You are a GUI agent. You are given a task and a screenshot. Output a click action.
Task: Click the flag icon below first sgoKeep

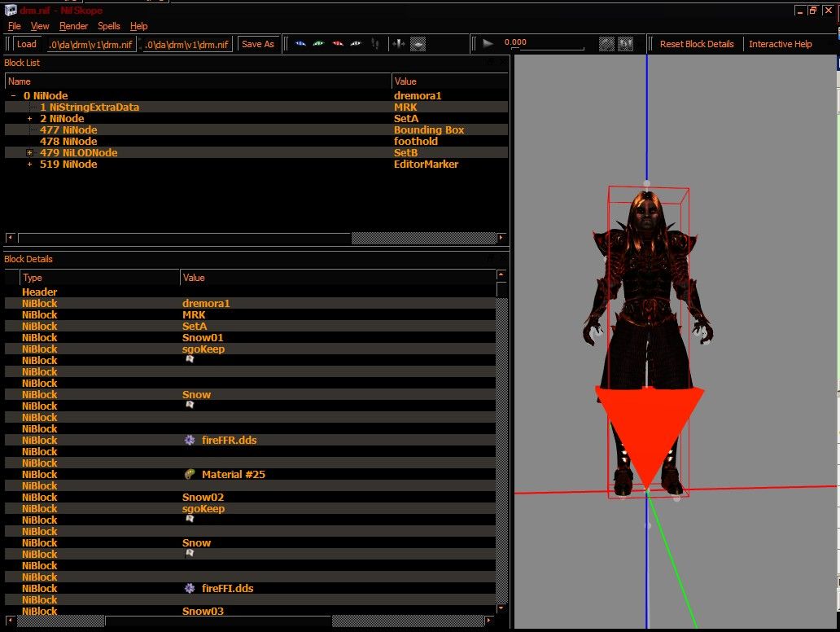pyautogui.click(x=190, y=359)
